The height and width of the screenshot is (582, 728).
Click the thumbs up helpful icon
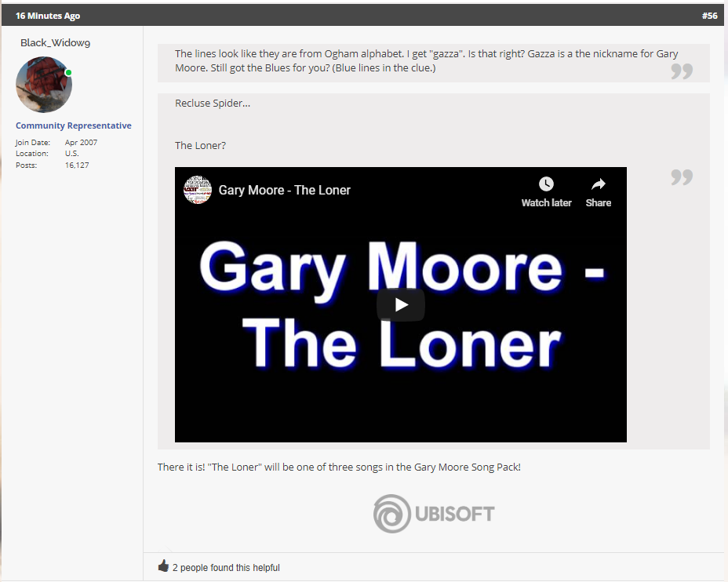coord(163,566)
